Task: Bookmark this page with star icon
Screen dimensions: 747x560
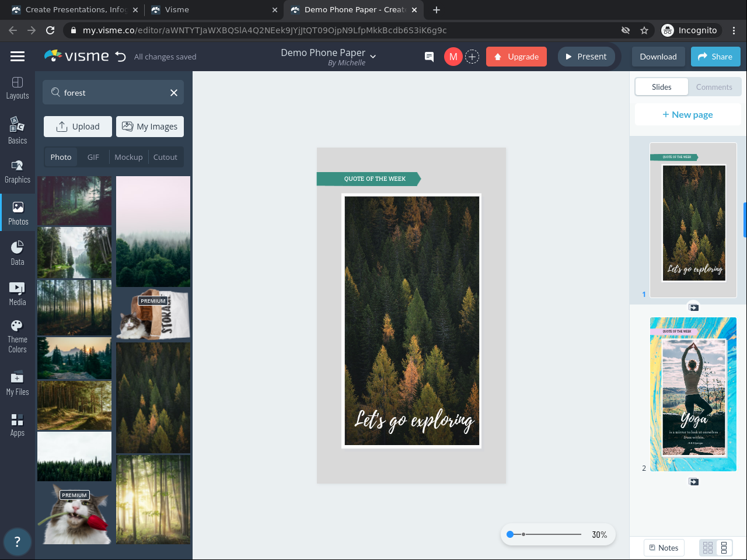Action: coord(644,30)
